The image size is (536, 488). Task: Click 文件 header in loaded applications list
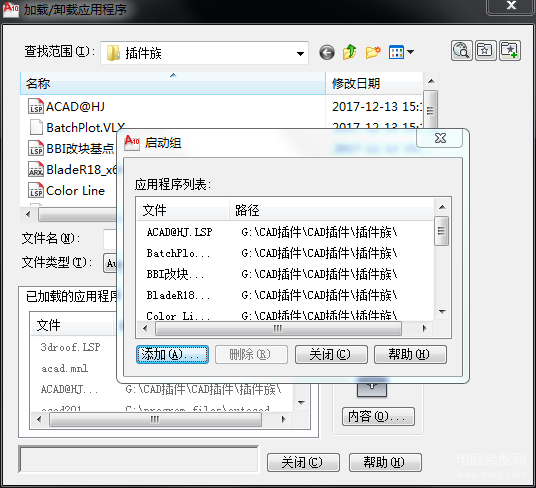tap(72, 325)
